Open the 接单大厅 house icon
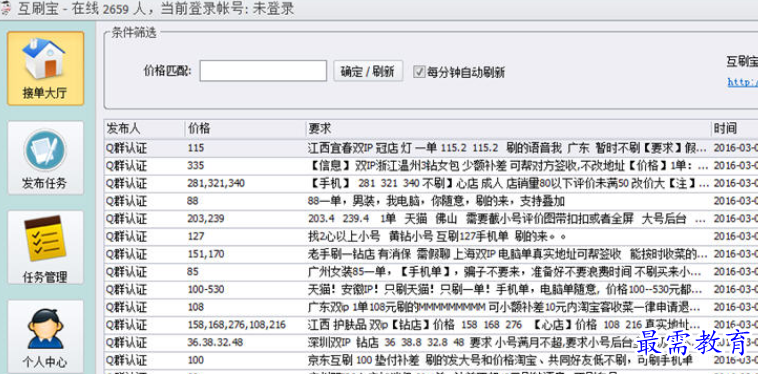Image resolution: width=758 pixels, height=374 pixels. (x=45, y=68)
